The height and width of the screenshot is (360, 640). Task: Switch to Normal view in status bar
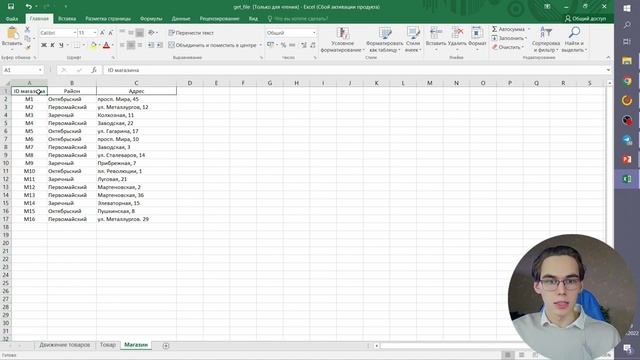point(508,355)
